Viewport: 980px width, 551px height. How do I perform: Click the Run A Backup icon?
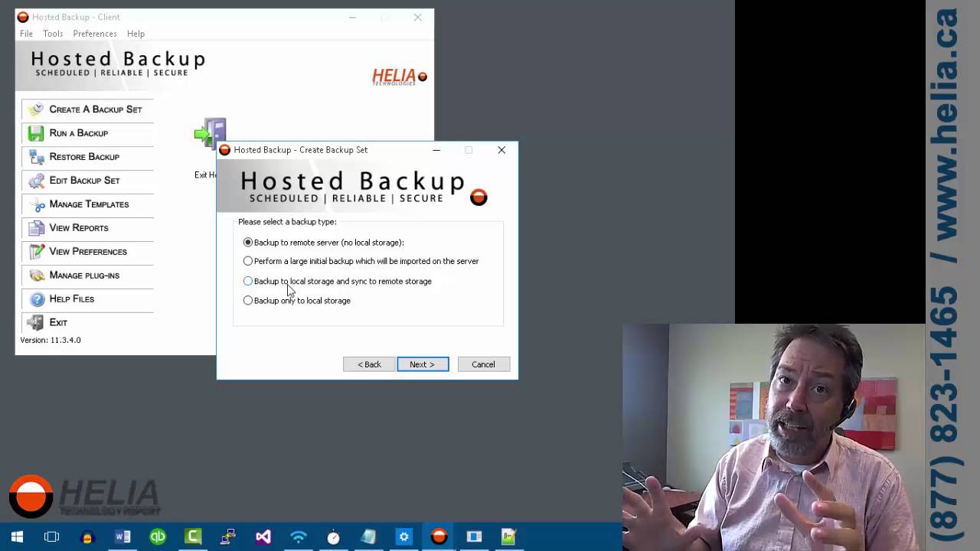[x=36, y=133]
